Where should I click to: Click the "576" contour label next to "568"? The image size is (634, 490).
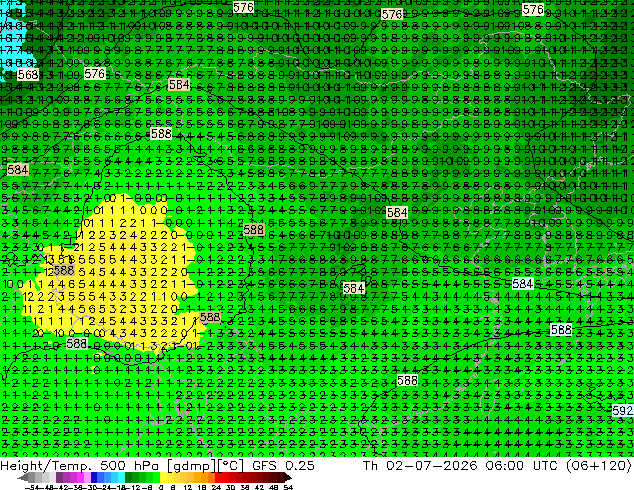point(95,74)
